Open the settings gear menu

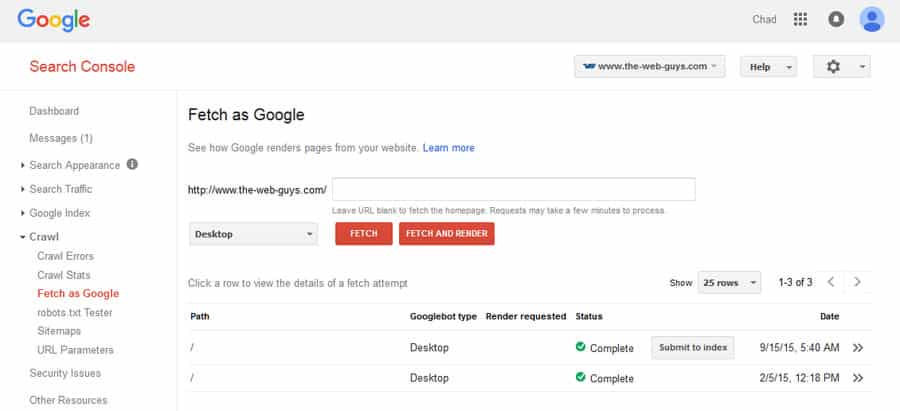pyautogui.click(x=841, y=67)
